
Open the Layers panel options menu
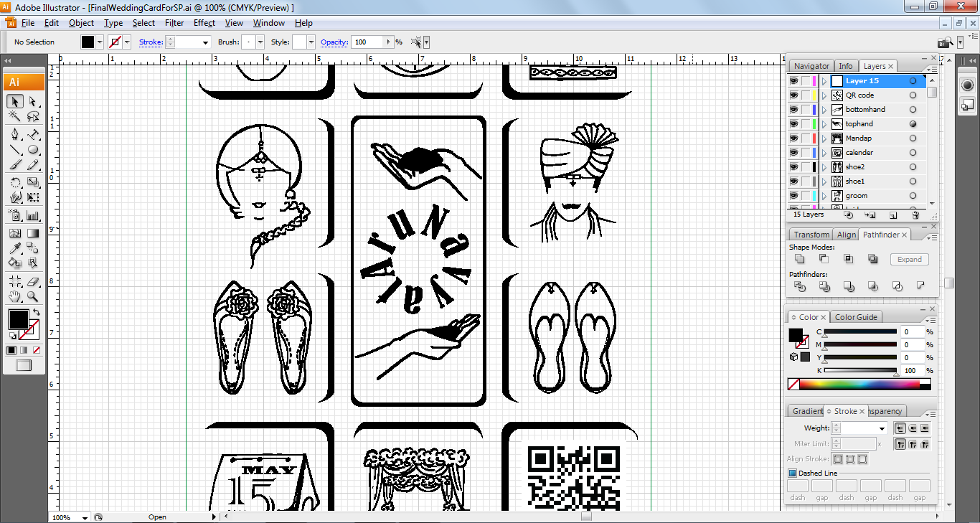933,68
